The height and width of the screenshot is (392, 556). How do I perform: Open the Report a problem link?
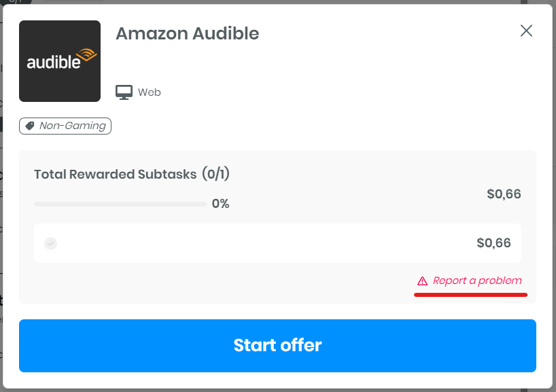pyautogui.click(x=477, y=281)
